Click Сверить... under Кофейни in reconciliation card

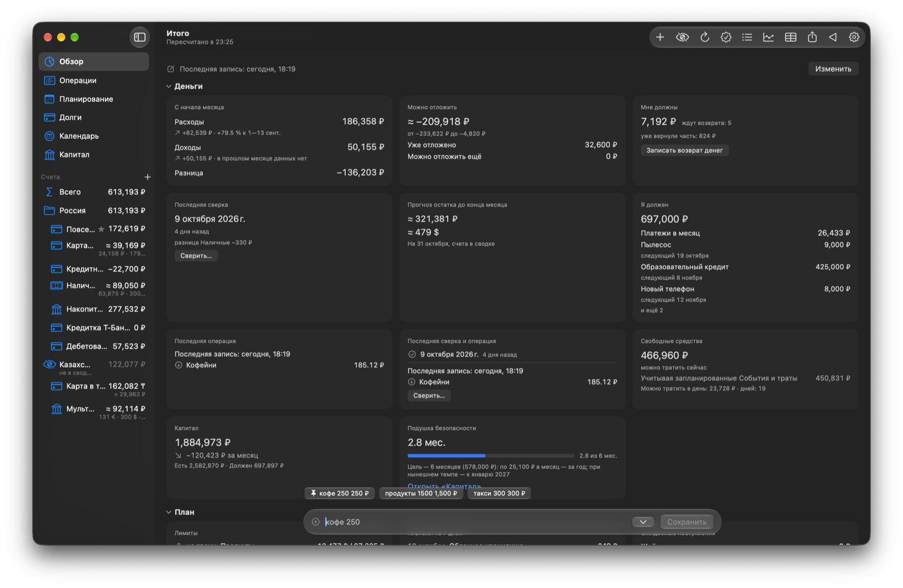[428, 396]
